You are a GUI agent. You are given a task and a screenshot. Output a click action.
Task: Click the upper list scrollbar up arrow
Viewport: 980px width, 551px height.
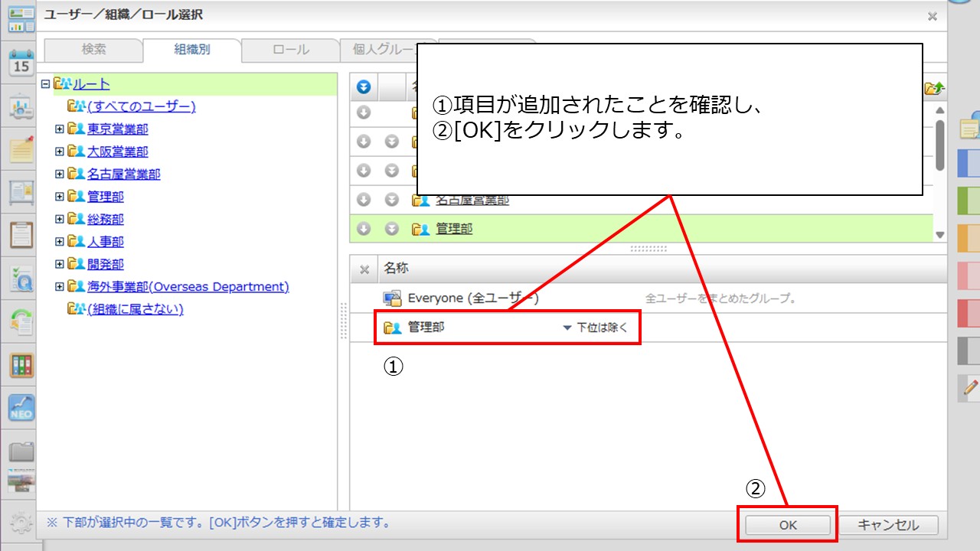(940, 110)
